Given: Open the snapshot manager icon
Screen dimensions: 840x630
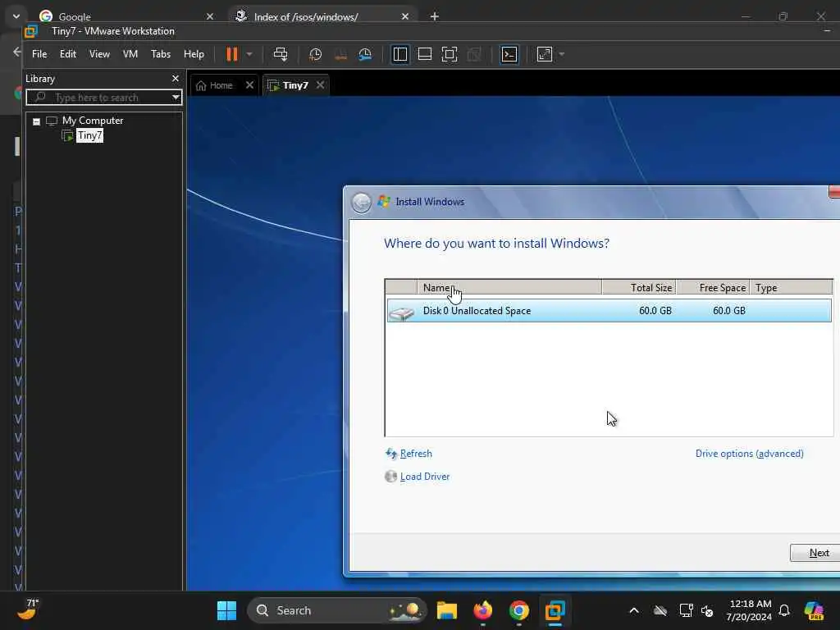Looking at the screenshot, I should [x=365, y=54].
